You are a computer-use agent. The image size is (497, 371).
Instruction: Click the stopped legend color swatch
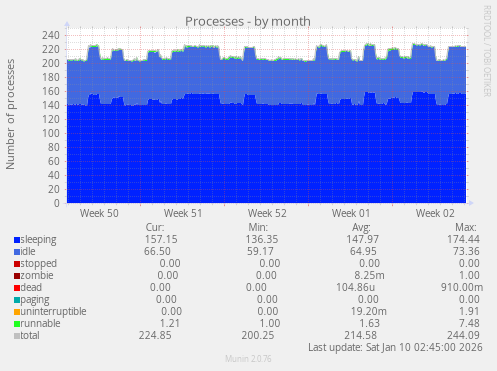(17, 264)
